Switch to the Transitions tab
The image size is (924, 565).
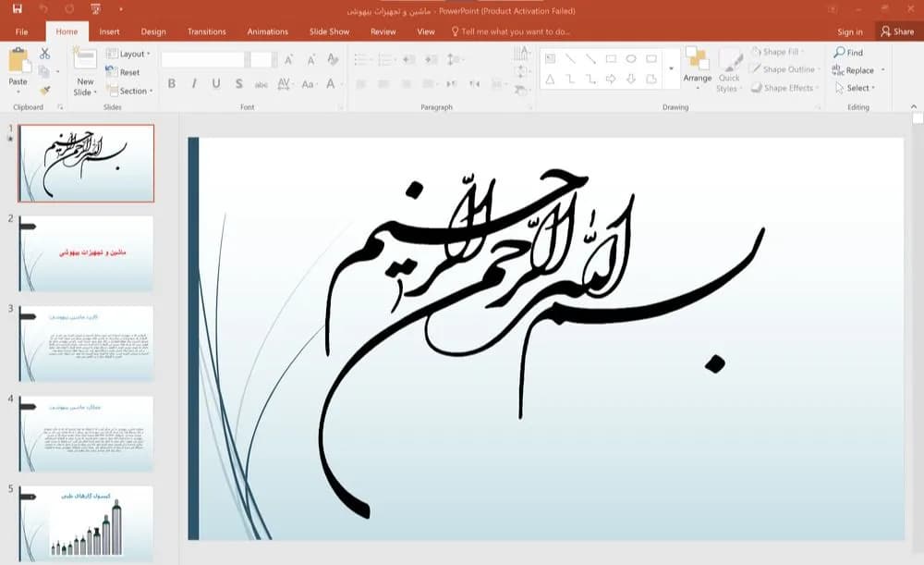pos(206,31)
